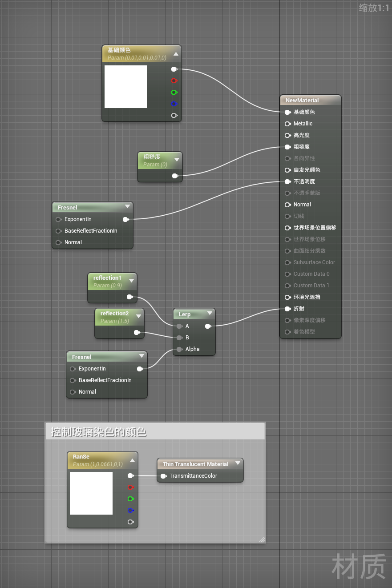Click the blue channel output pin on RanSe node
This screenshot has height=588, width=392.
tap(130, 510)
